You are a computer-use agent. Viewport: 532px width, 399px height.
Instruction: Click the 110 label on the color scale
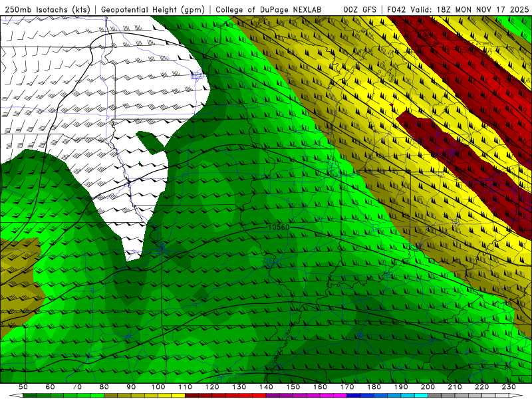185,387
